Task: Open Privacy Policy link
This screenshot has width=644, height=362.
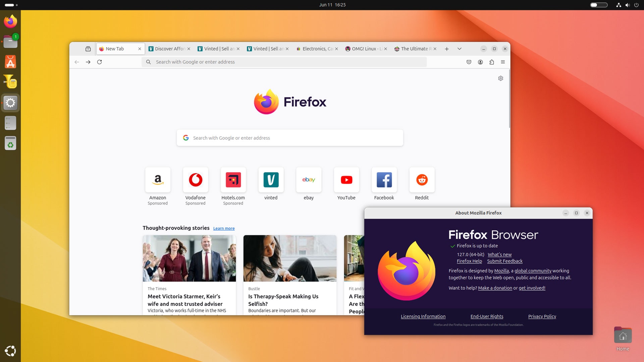Action: [542, 316]
